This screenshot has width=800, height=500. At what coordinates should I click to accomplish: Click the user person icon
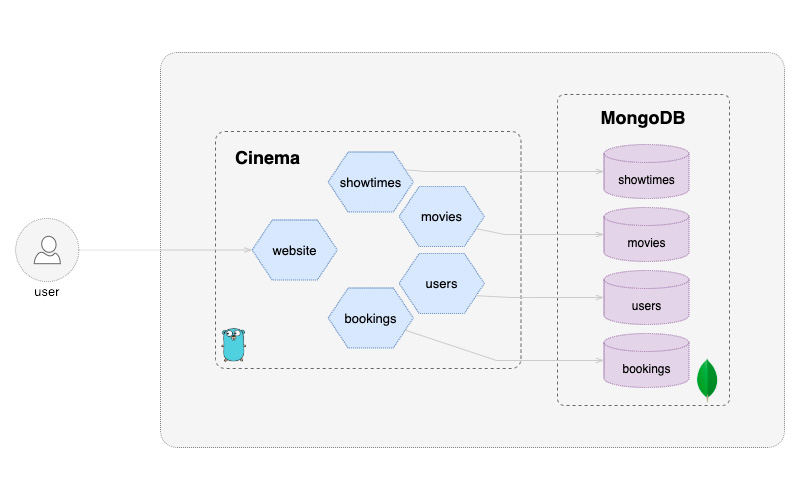[x=47, y=250]
